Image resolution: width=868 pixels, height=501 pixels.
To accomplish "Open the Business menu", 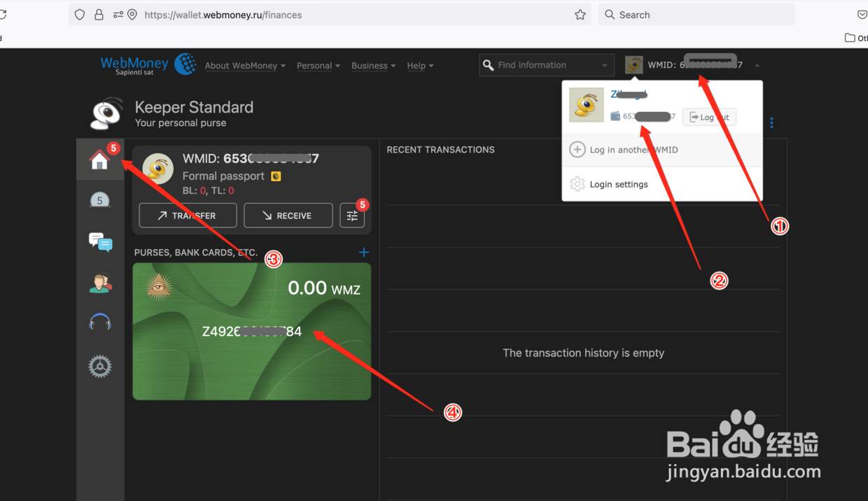I will click(373, 66).
